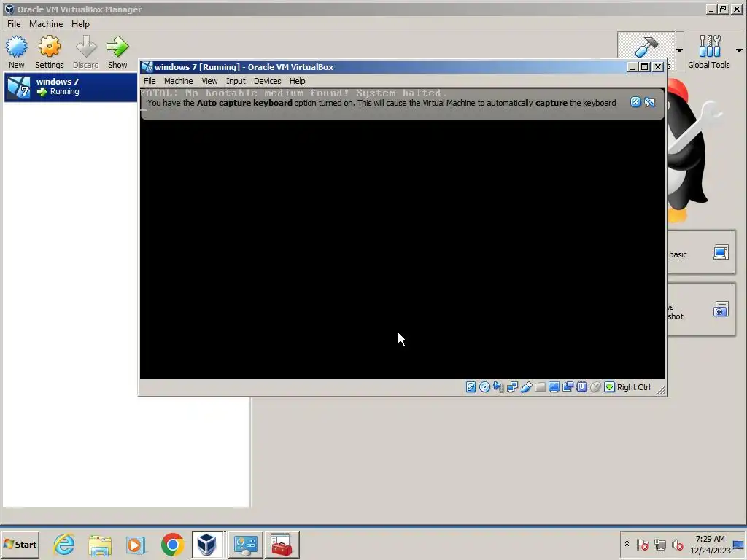Screen dimensions: 747x560
Task: Click shared folders status icon
Action: click(540, 387)
